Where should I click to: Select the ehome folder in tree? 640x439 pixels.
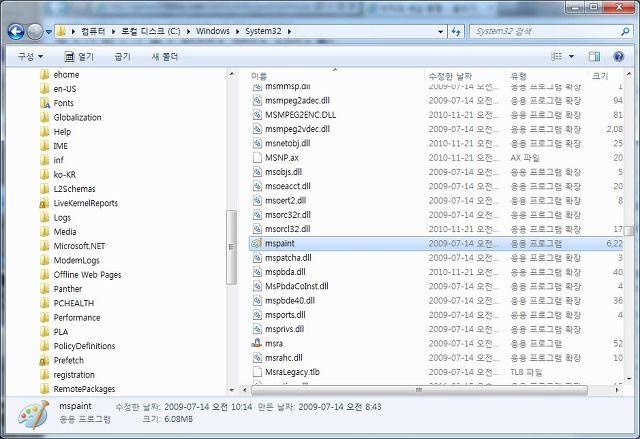coord(66,75)
